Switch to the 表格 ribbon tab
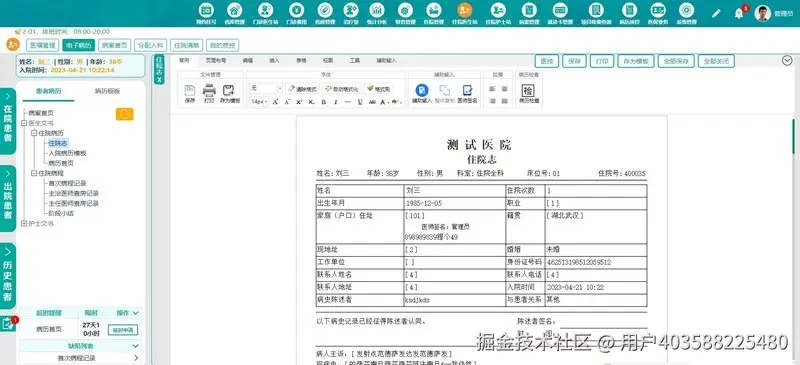The image size is (800, 365). [301, 60]
